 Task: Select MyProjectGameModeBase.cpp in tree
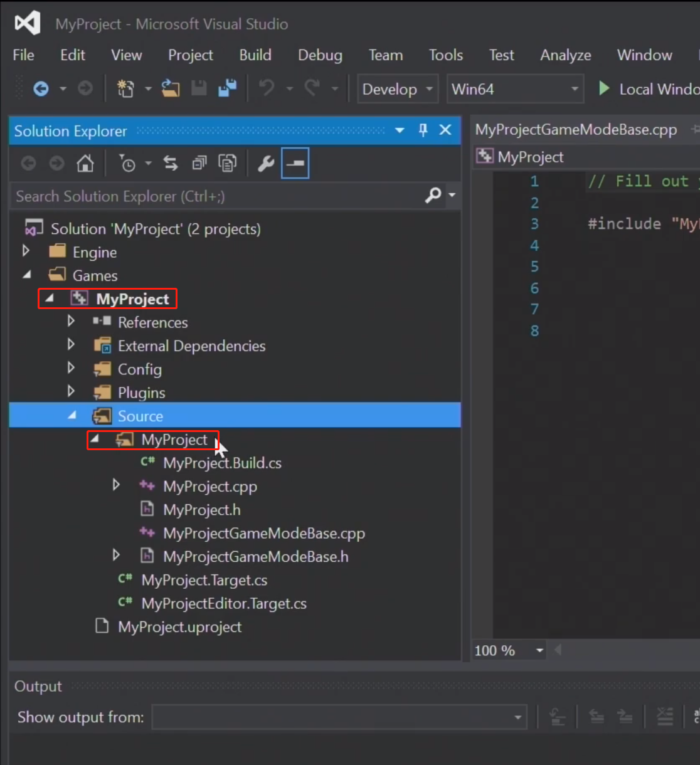[264, 534]
